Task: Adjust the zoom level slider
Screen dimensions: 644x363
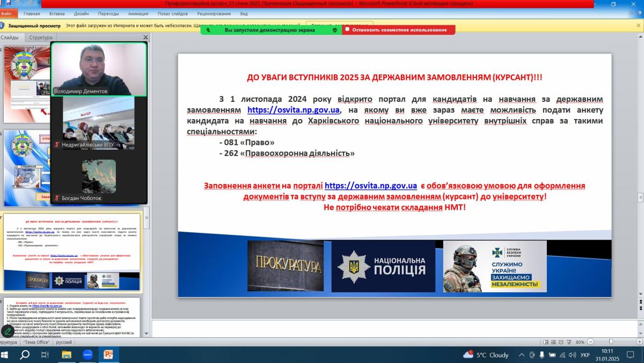Action: tap(611, 342)
